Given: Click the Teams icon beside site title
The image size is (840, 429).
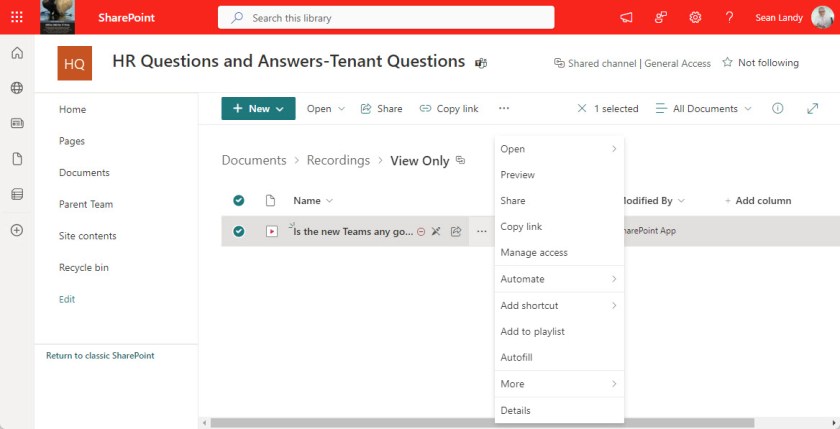Looking at the screenshot, I should [x=481, y=63].
